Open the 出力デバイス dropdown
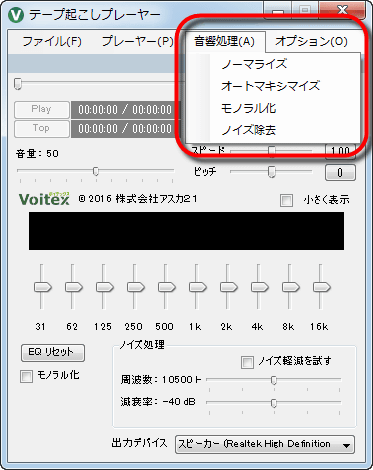The width and height of the screenshot is (373, 470). coord(265,444)
